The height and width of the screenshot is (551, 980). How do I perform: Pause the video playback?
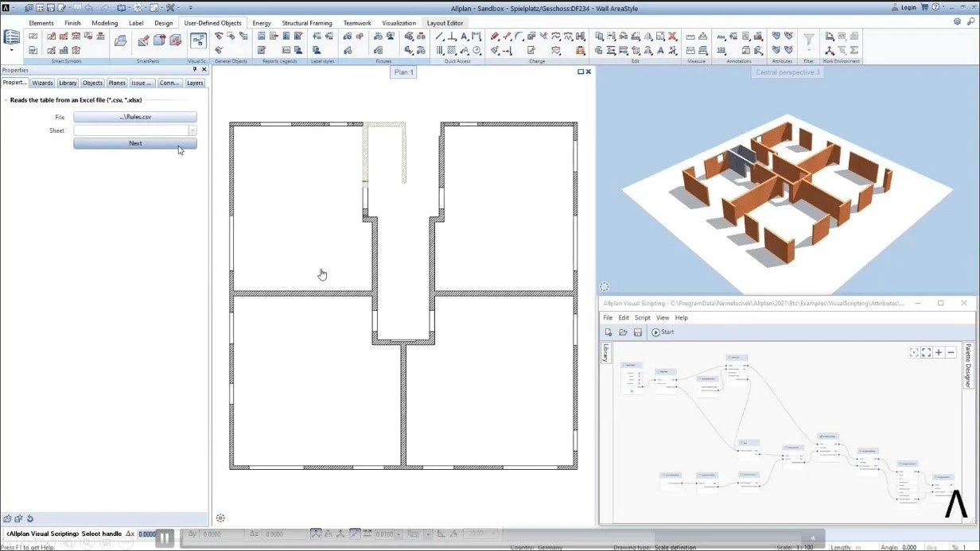pyautogui.click(x=165, y=538)
